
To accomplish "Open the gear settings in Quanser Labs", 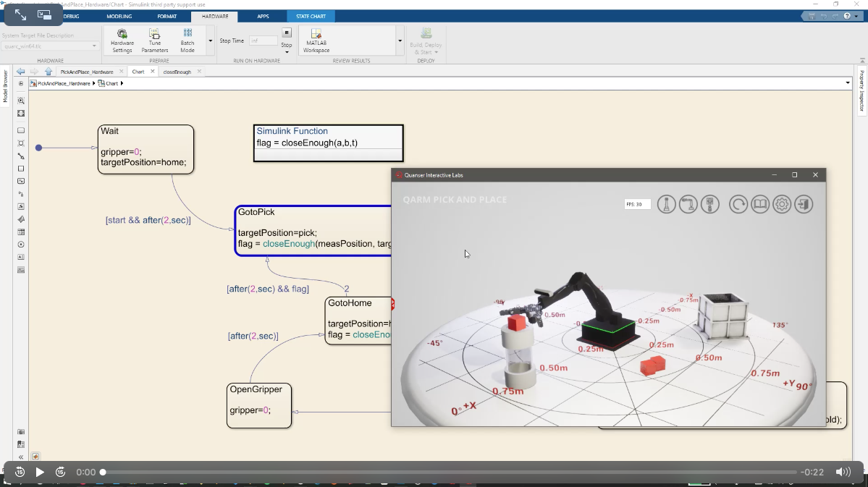I will (782, 205).
